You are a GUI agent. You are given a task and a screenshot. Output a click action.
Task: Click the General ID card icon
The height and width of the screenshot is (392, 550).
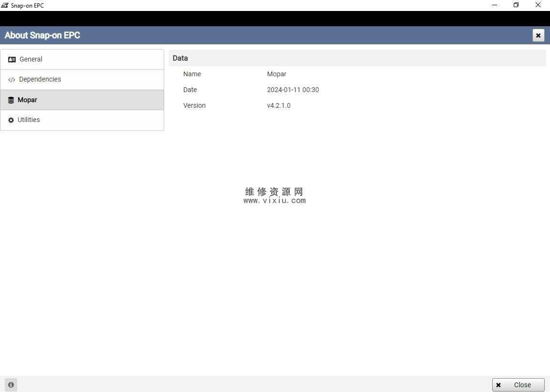coord(12,60)
